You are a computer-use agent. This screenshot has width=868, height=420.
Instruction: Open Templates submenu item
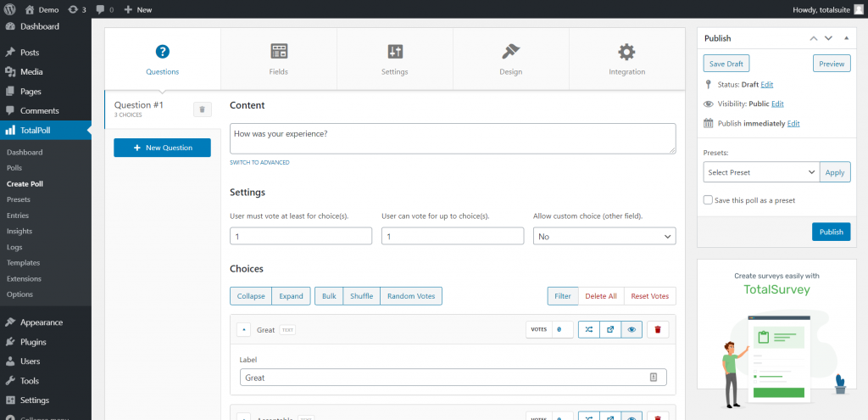(23, 263)
